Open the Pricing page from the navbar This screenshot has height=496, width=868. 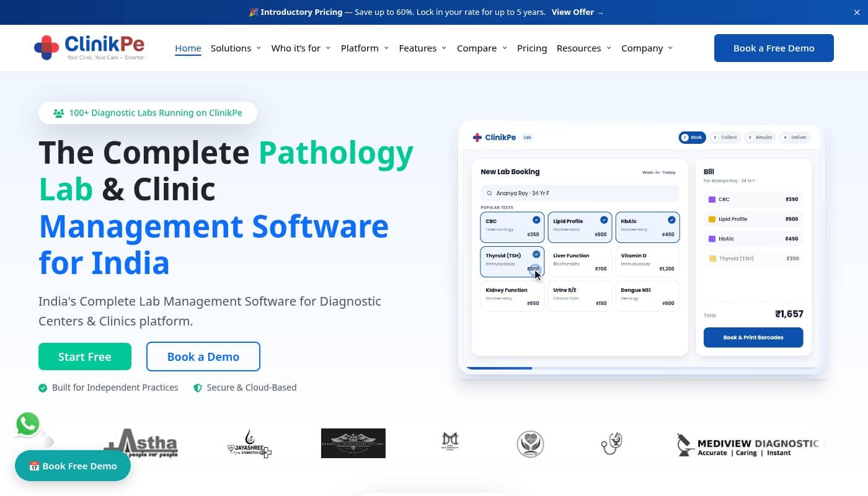pyautogui.click(x=532, y=48)
